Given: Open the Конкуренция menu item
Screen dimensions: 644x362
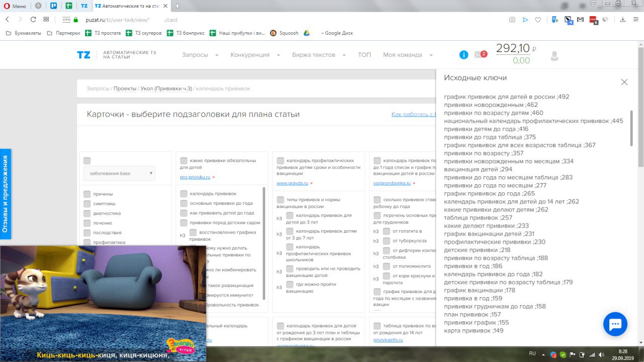Looking at the screenshot, I should click(250, 55).
